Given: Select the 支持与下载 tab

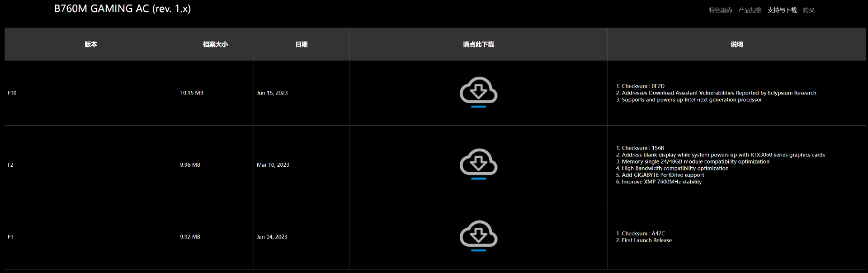Looking at the screenshot, I should (x=782, y=10).
